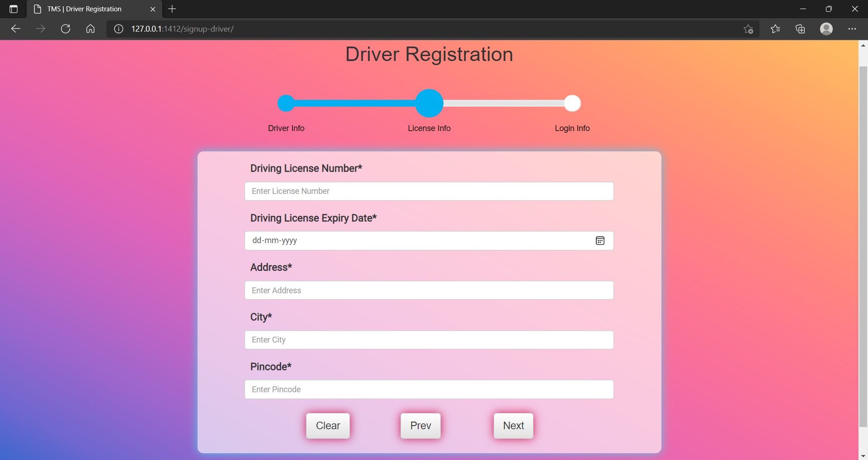868x460 pixels.
Task: Click the browser forward arrow
Action: tap(41, 29)
